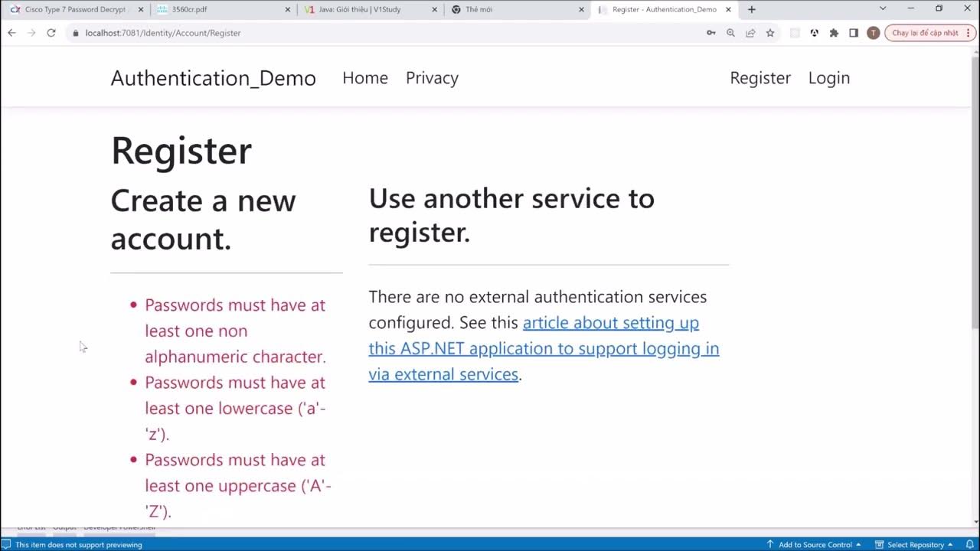Select the non alphanumeric character error text
The image size is (980, 551).
(x=235, y=331)
